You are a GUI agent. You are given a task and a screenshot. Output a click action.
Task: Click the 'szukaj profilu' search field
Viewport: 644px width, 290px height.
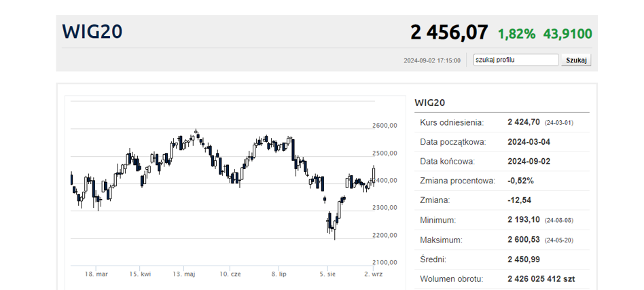pos(516,60)
